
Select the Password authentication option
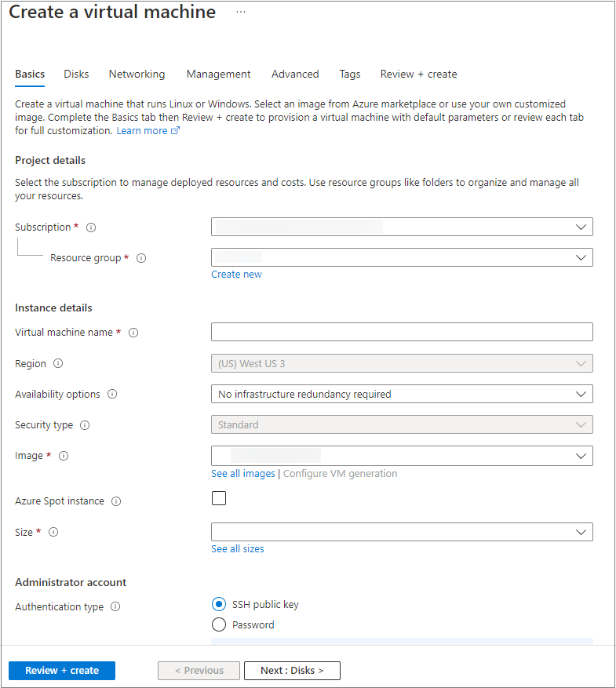coord(219,624)
